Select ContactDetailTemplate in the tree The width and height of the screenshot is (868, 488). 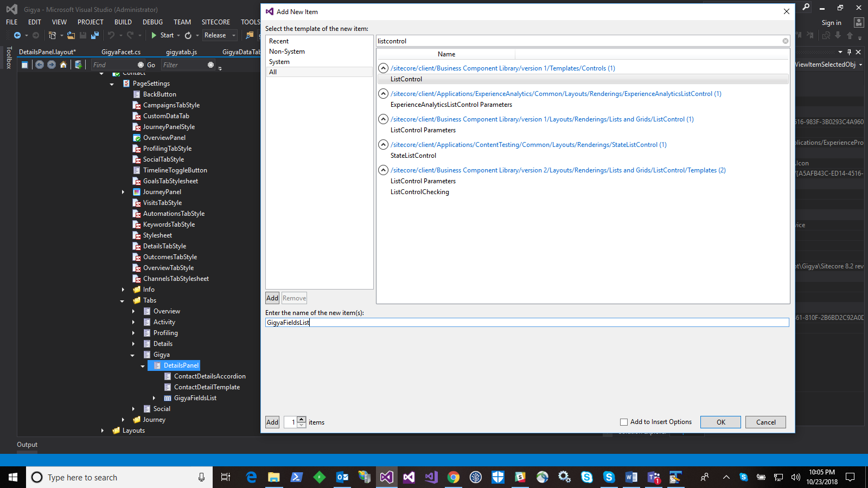click(x=207, y=387)
